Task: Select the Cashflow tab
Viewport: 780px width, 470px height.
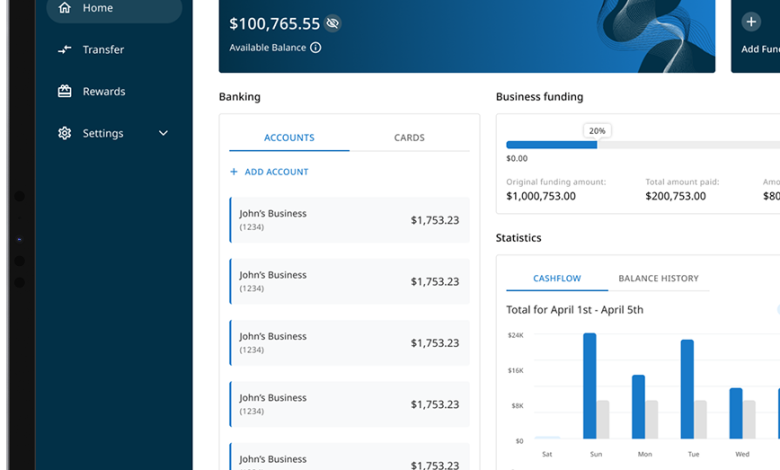Action: [x=557, y=278]
